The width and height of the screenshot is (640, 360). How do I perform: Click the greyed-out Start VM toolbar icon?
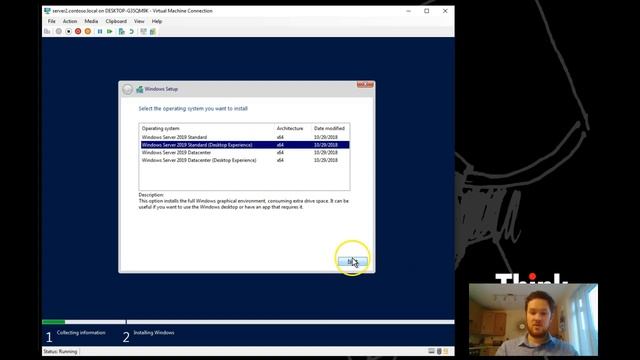pos(59,31)
